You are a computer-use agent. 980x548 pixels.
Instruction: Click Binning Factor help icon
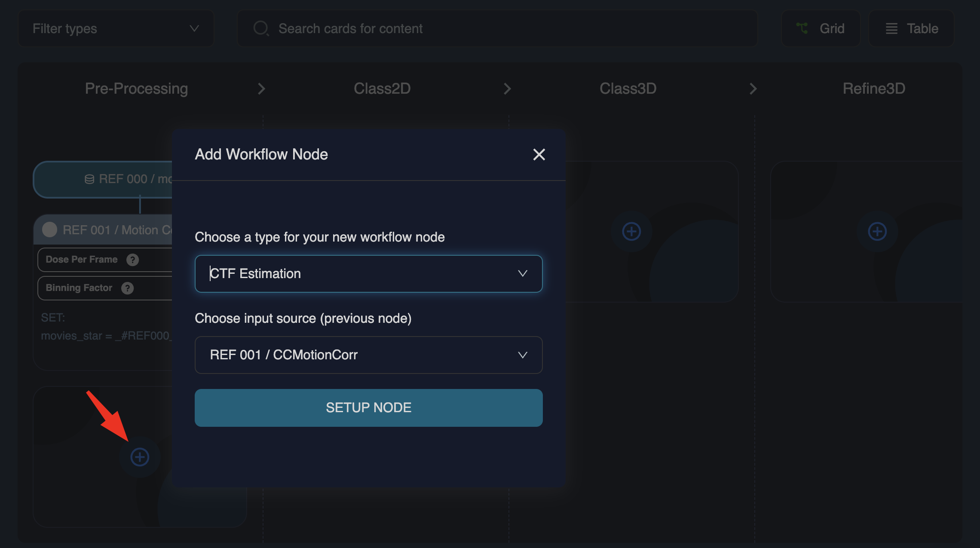[x=127, y=288]
